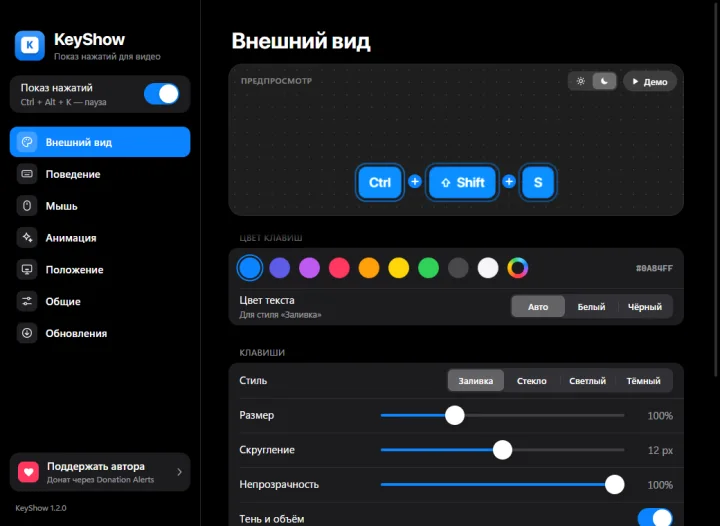
Task: Toggle the Показ нажатий switch
Action: pos(161,94)
